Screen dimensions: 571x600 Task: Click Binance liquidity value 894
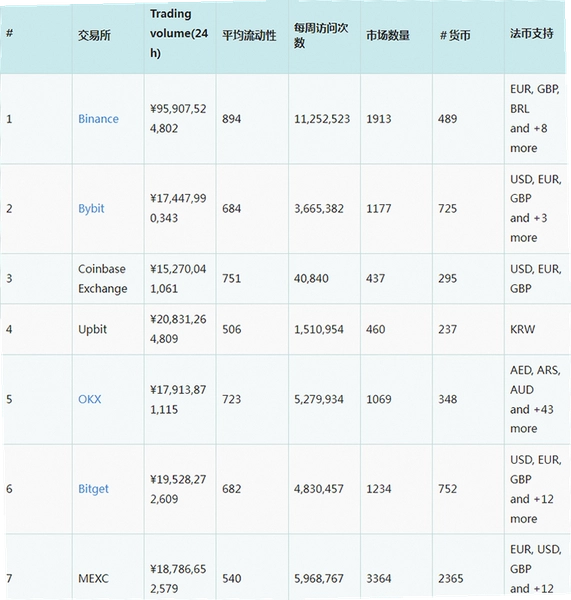click(x=232, y=119)
